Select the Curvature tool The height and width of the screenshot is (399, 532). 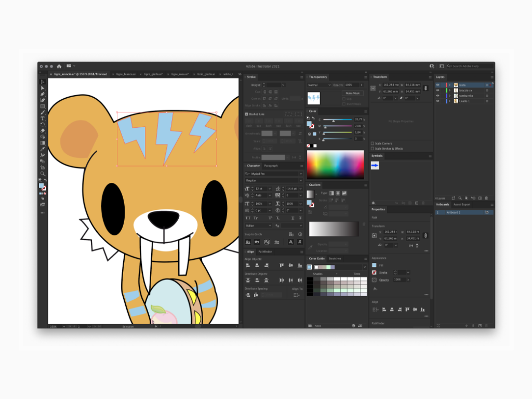pyautogui.click(x=43, y=100)
